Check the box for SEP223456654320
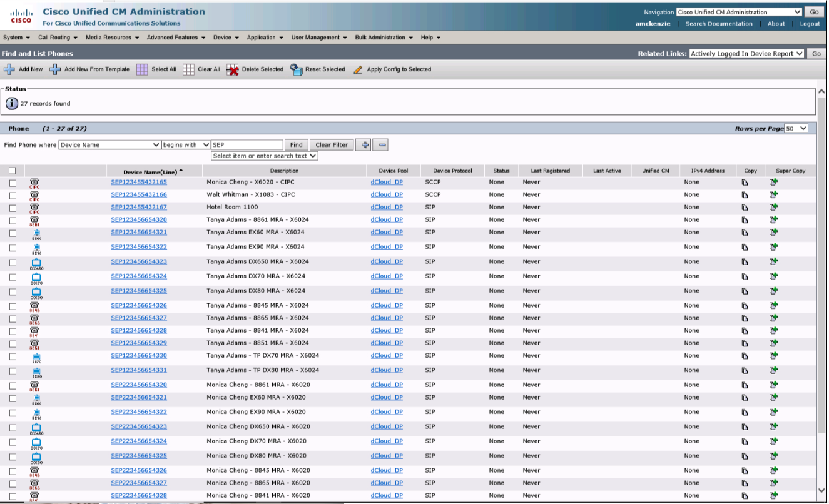 (13, 386)
